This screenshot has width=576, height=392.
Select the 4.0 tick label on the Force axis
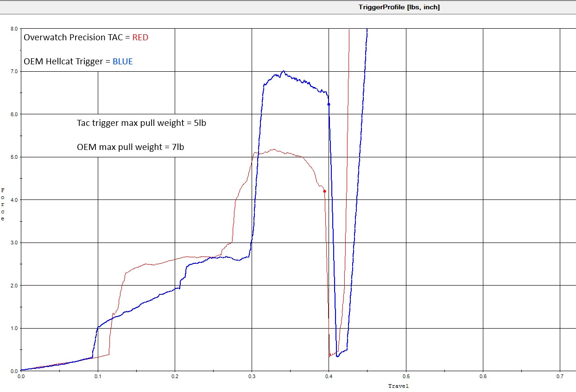13,200
